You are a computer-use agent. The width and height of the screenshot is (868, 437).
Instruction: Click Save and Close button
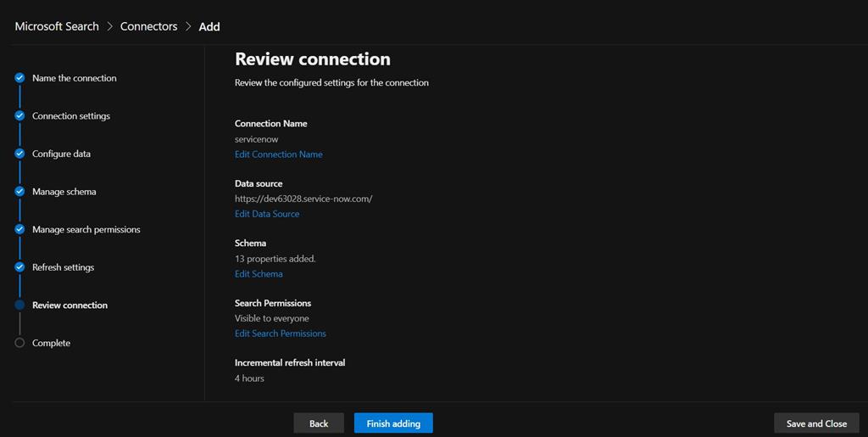tap(816, 423)
